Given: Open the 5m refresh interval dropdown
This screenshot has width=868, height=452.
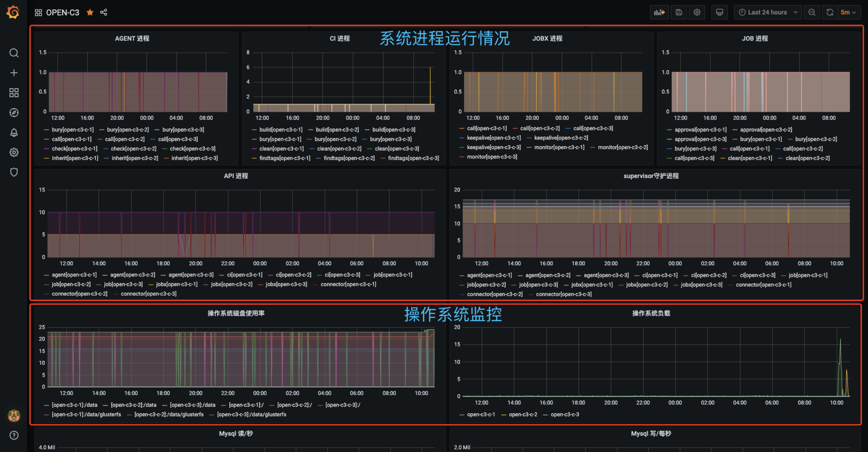Looking at the screenshot, I should pos(849,12).
